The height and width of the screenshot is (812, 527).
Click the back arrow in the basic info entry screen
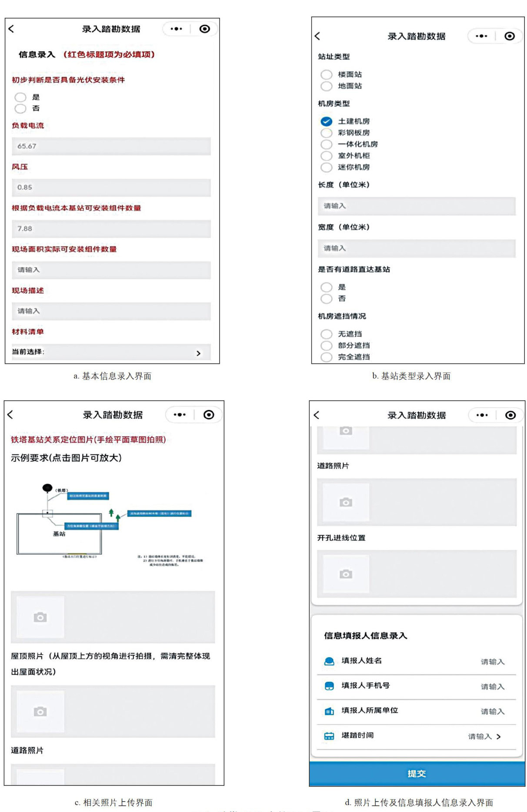click(11, 29)
